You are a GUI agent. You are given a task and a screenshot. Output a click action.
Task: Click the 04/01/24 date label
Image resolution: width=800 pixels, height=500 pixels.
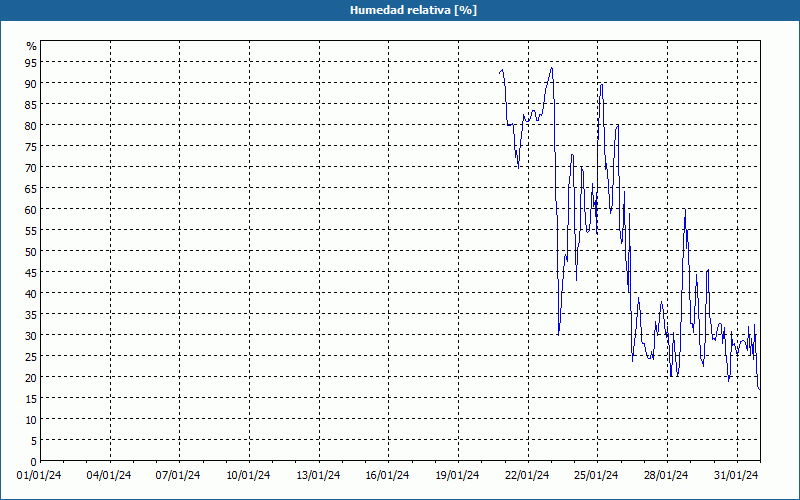pyautogui.click(x=109, y=476)
